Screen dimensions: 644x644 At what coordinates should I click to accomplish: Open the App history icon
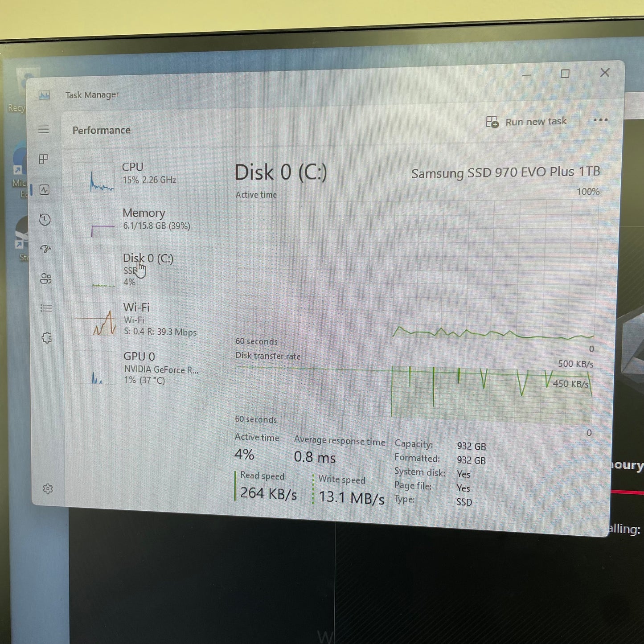click(45, 220)
